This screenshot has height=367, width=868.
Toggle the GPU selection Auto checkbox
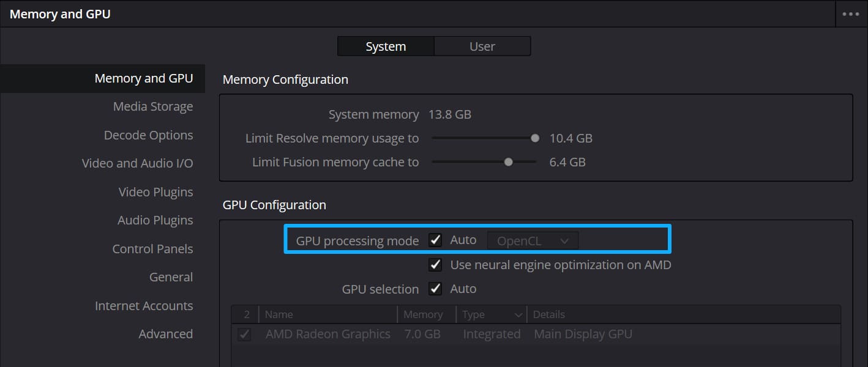[435, 288]
